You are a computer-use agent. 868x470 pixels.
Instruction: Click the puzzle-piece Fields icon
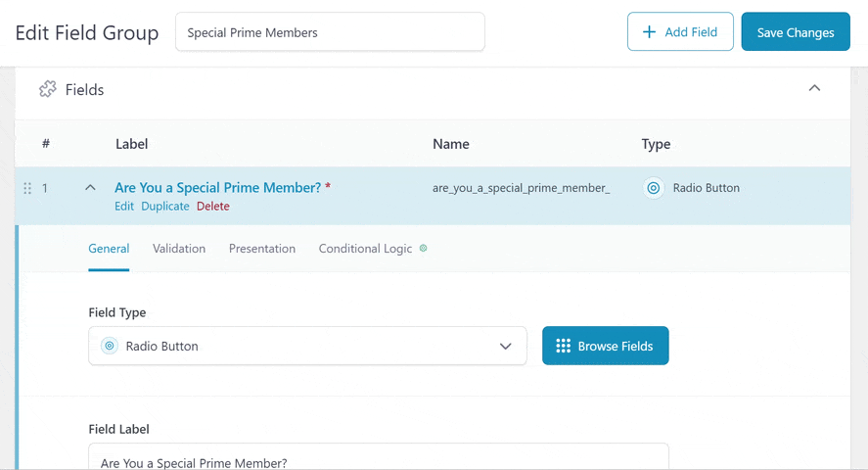click(47, 90)
